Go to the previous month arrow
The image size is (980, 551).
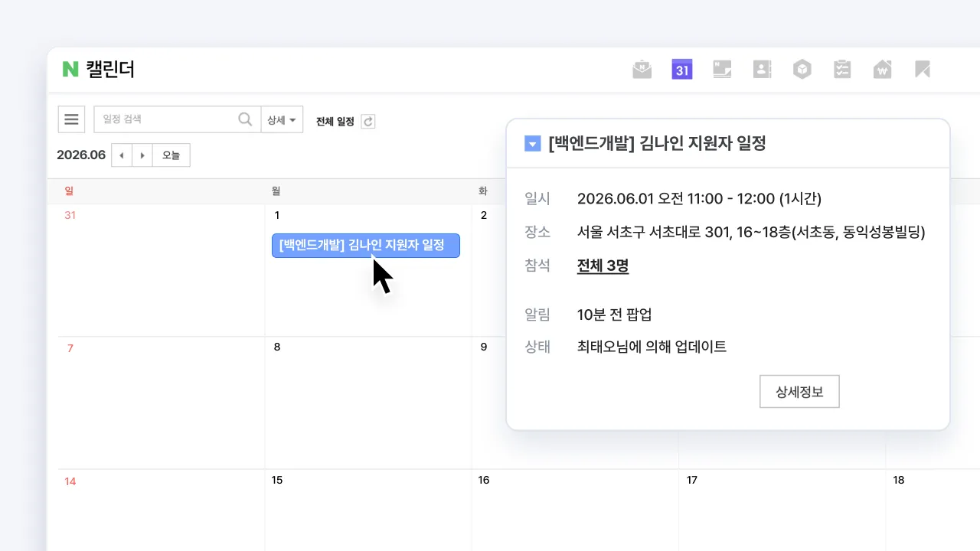122,155
